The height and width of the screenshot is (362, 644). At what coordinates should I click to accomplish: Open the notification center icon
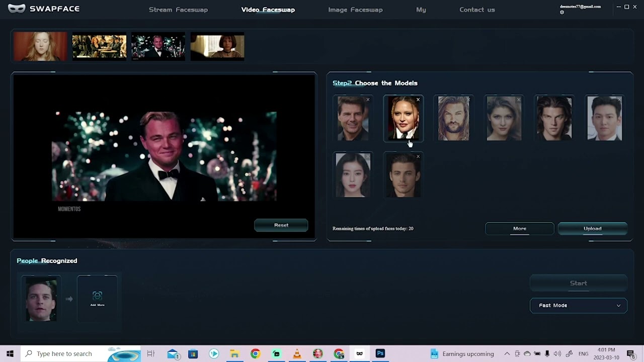[630, 354]
